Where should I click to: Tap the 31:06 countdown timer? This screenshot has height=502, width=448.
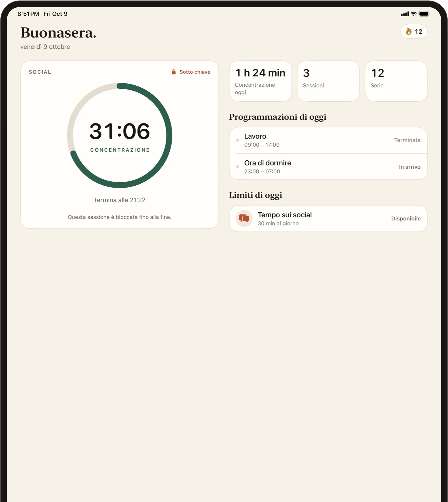(120, 131)
